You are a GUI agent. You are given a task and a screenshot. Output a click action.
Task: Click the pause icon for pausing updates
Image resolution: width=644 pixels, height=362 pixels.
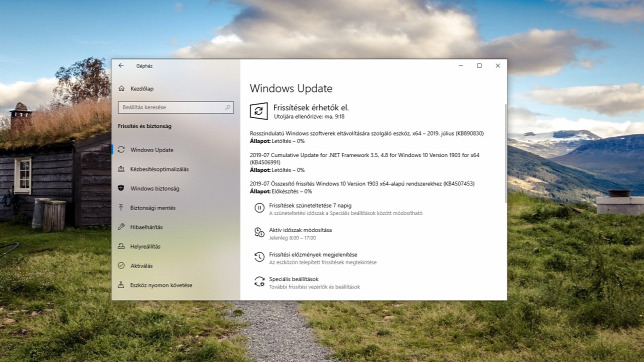click(x=259, y=208)
